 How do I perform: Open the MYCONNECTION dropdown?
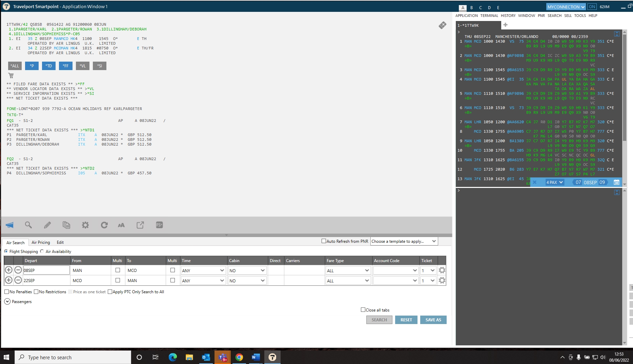tap(566, 7)
